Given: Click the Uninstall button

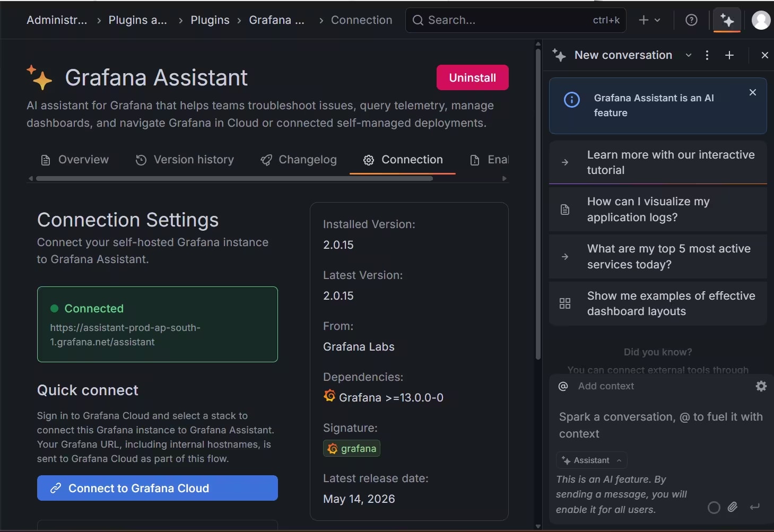Looking at the screenshot, I should click(473, 77).
